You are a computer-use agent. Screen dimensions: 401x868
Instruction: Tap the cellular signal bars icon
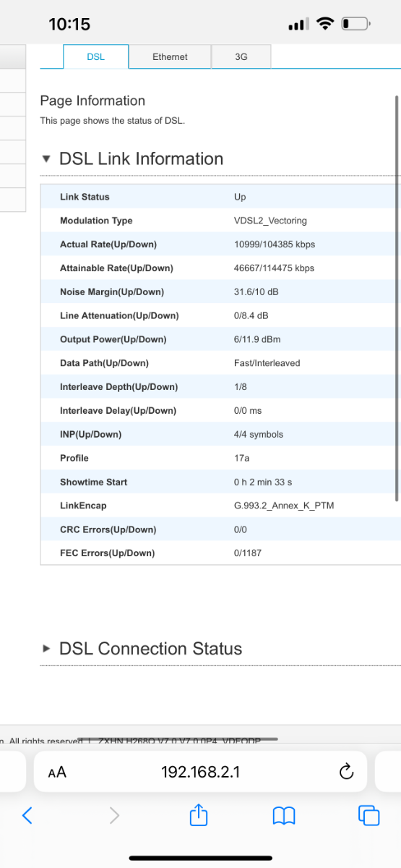click(x=298, y=25)
